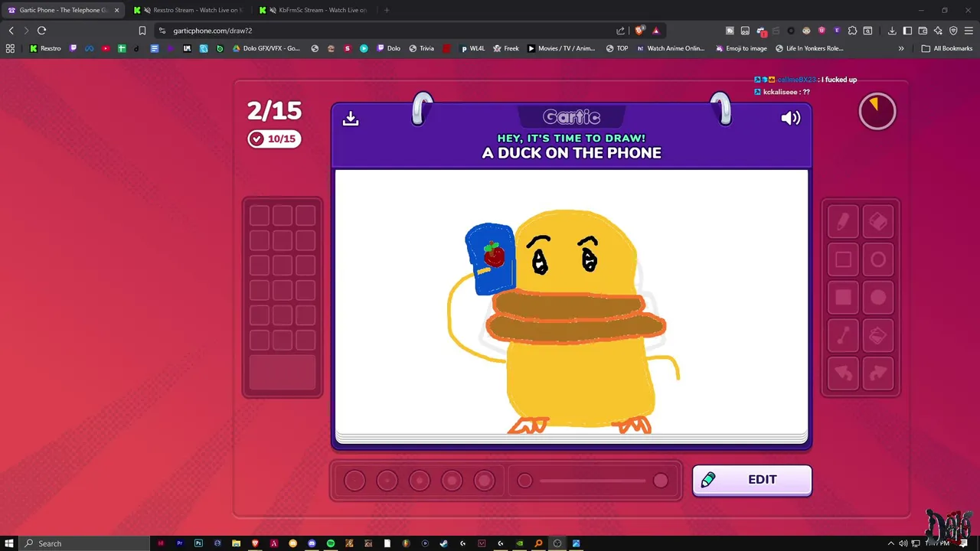Toggle the browser sidebar panel
Image resolution: width=980 pixels, height=551 pixels.
pyautogui.click(x=907, y=31)
